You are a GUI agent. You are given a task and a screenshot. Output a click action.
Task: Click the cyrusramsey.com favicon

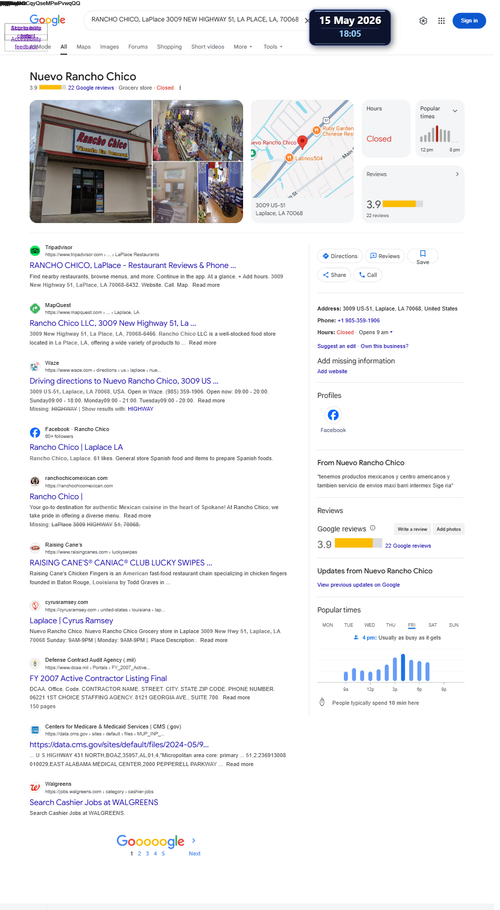[x=35, y=605]
